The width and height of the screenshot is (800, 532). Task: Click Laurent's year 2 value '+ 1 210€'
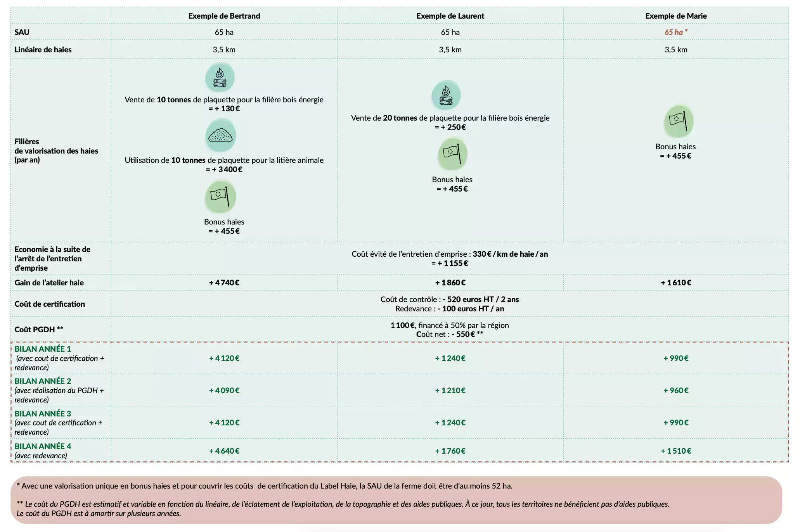(450, 390)
